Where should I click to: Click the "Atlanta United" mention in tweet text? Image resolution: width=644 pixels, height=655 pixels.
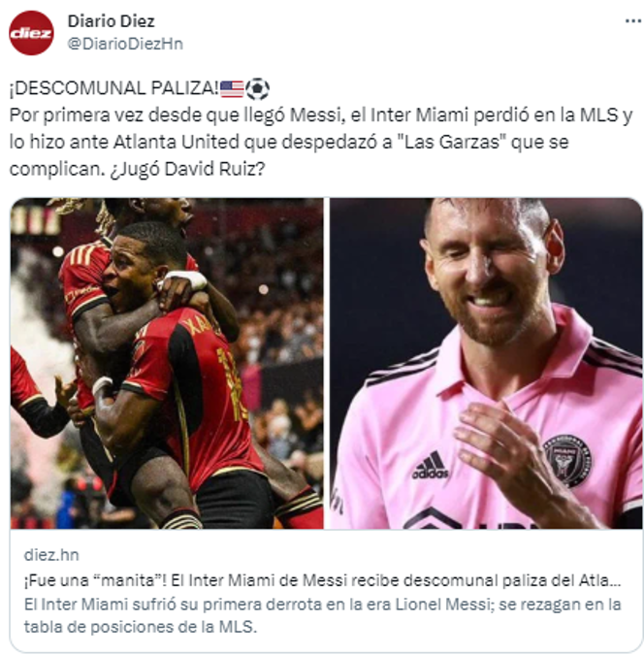click(x=177, y=142)
